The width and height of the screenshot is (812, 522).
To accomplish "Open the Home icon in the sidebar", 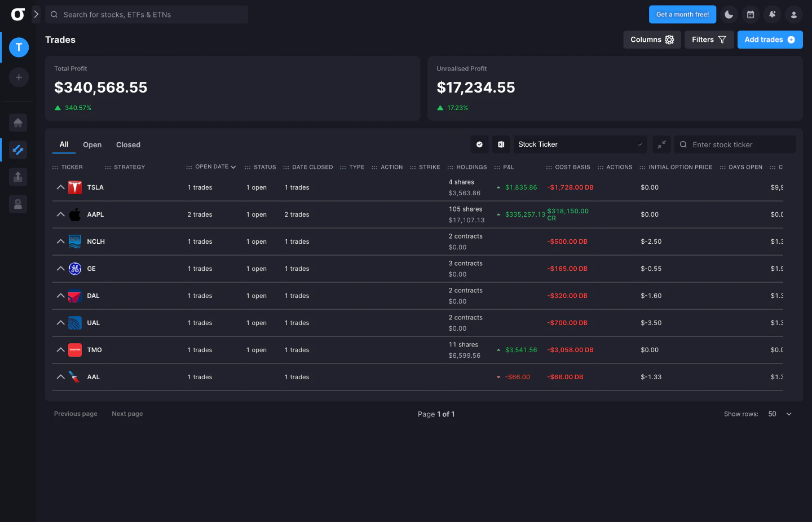I will [18, 122].
